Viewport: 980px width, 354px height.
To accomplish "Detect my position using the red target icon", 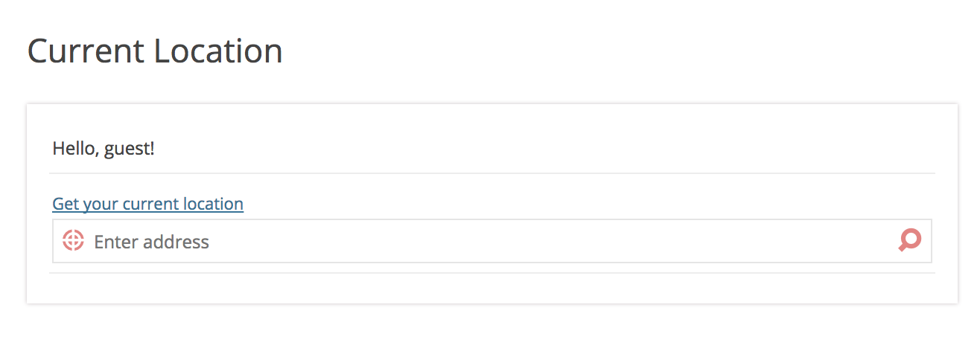I will point(73,240).
